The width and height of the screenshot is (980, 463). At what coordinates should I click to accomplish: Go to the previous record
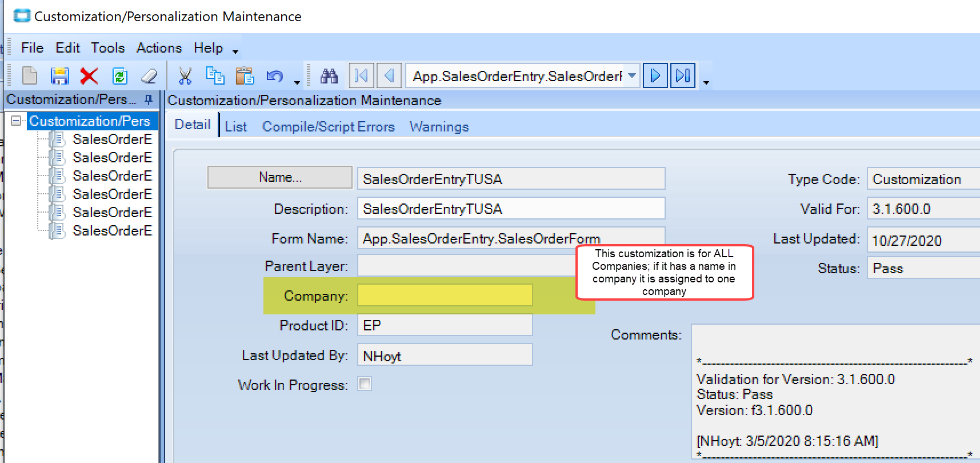pos(389,75)
